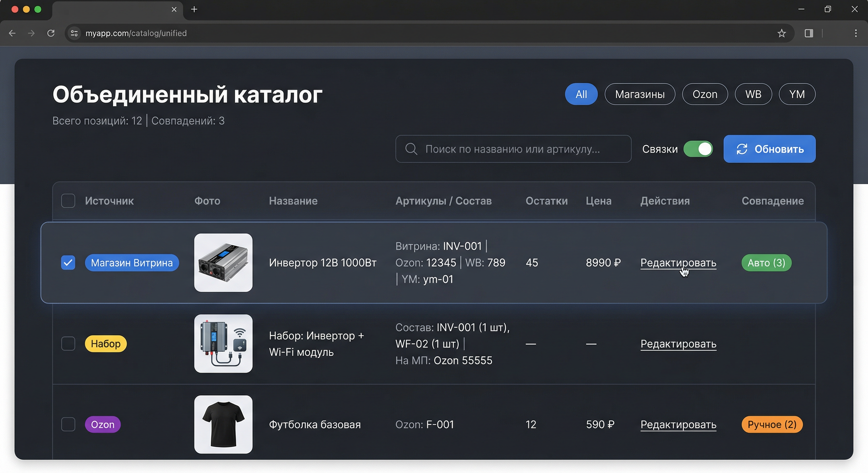Viewport: 868px width, 473px height.
Task: Bookmark page with the star icon
Action: (x=781, y=33)
